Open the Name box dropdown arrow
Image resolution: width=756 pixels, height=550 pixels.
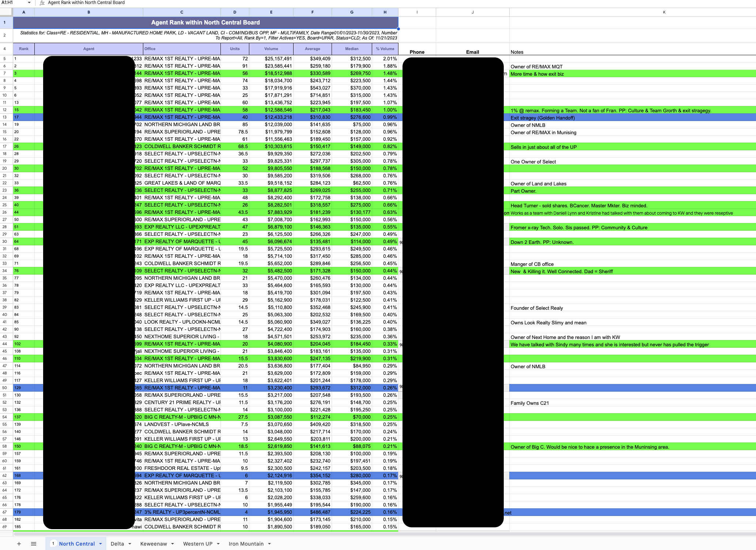click(x=29, y=3)
